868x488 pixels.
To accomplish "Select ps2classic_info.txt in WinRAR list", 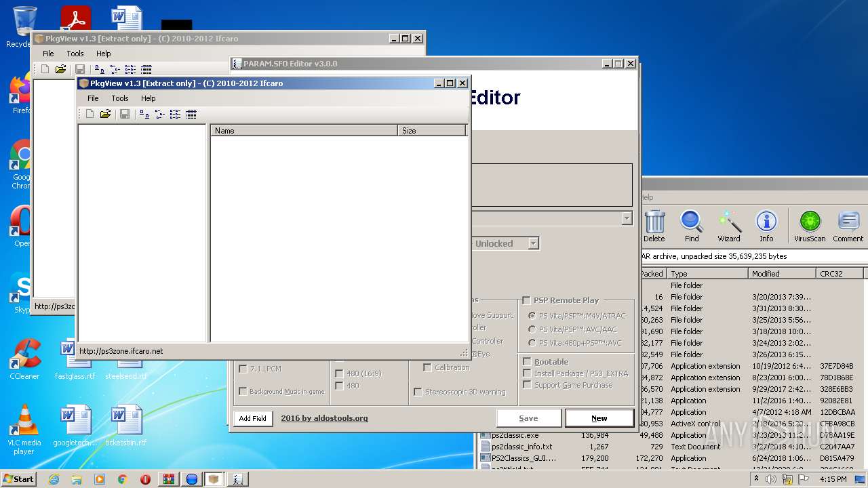I will coord(521,447).
